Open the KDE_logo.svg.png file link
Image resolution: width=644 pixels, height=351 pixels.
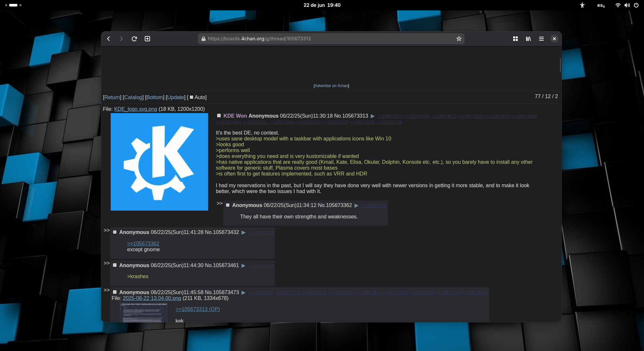pyautogui.click(x=135, y=109)
